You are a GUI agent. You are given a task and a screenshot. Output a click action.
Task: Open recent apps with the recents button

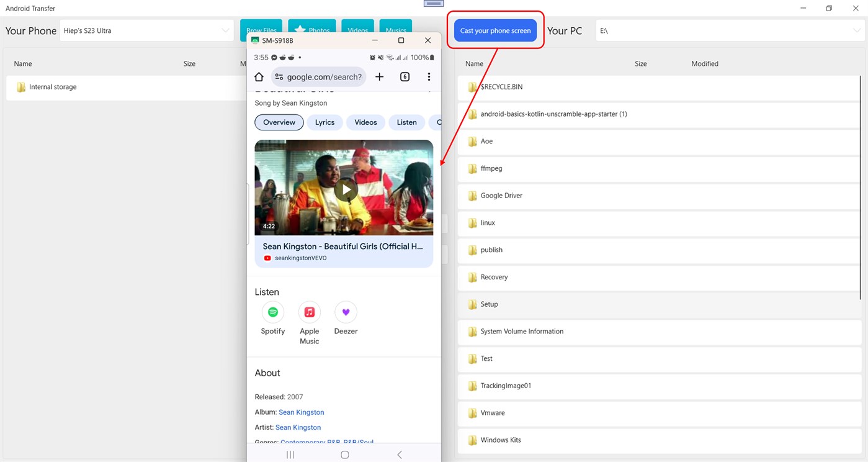[290, 454]
